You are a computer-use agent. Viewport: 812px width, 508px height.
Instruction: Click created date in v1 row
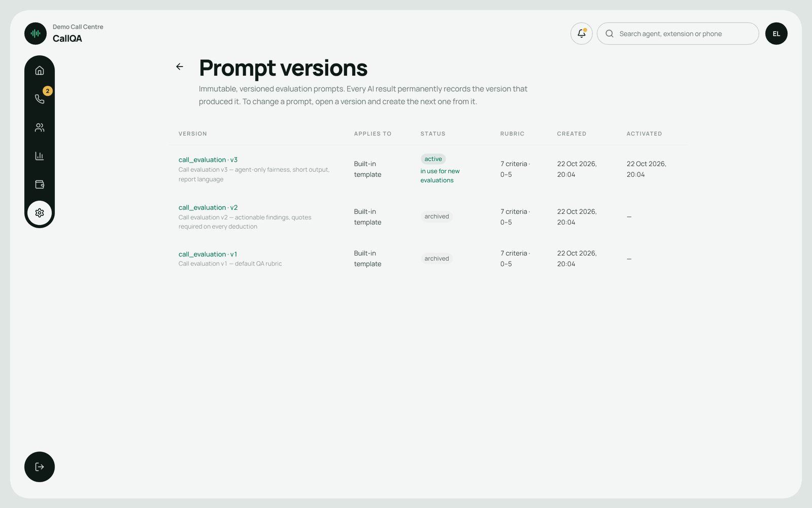coord(577,259)
